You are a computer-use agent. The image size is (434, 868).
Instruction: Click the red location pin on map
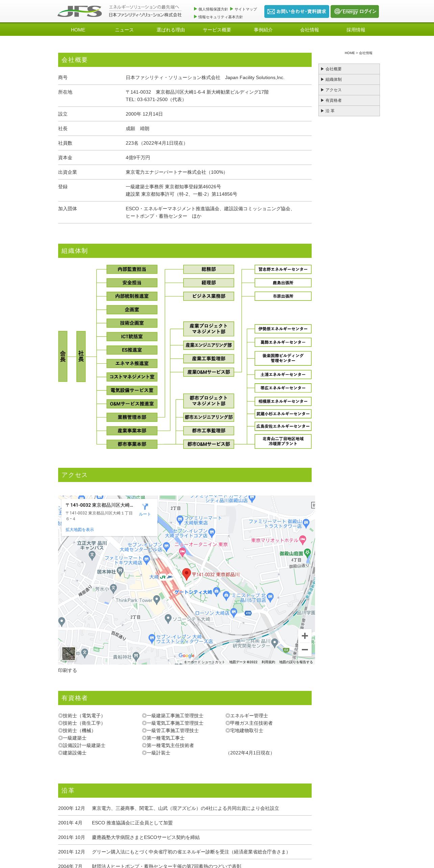click(x=186, y=574)
